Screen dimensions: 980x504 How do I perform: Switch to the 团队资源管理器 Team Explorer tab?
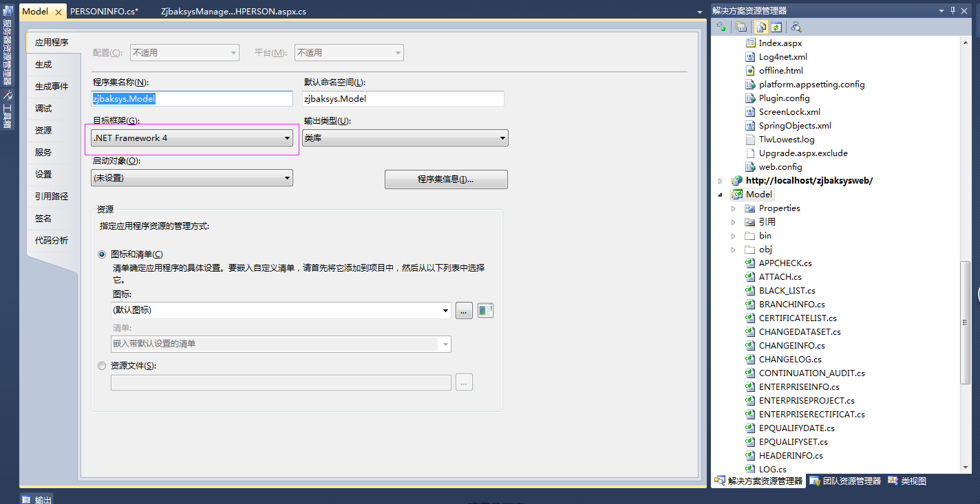[845, 481]
